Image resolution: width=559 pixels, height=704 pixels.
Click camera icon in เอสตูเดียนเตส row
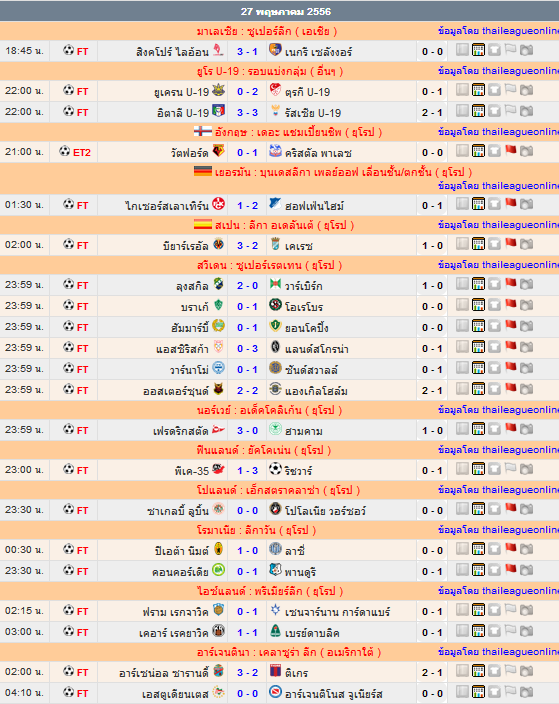point(527,691)
